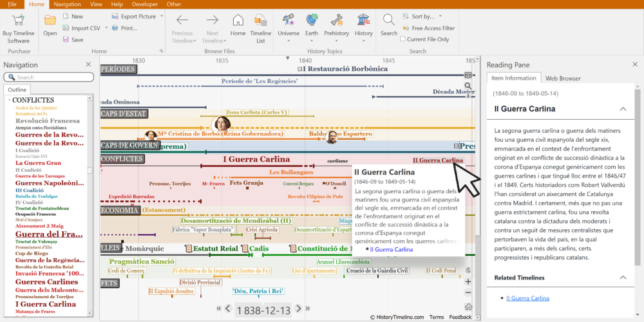This screenshot has width=644, height=322.
Task: Jump to first date with skip-back icon
Action: point(219,308)
